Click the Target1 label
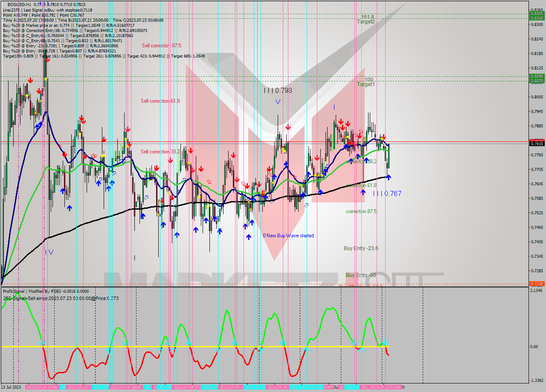Screen dimensions: 546x392 [366, 84]
